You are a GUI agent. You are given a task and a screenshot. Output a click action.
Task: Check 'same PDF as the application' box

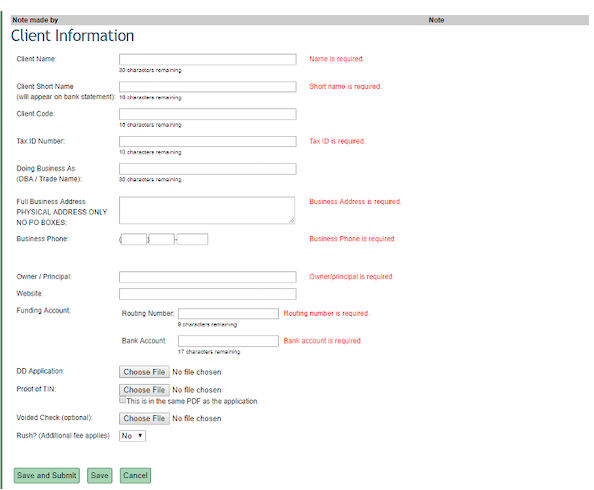[x=123, y=400]
